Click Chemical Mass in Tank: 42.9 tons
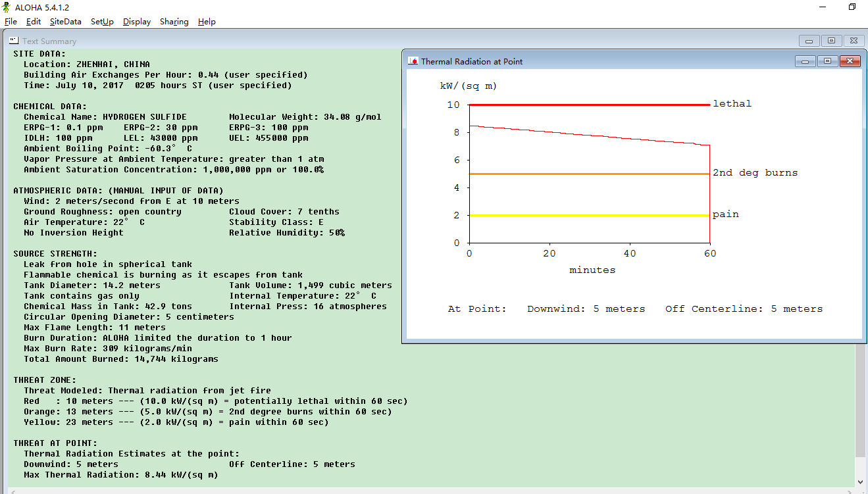The image size is (868, 494). [x=108, y=307]
